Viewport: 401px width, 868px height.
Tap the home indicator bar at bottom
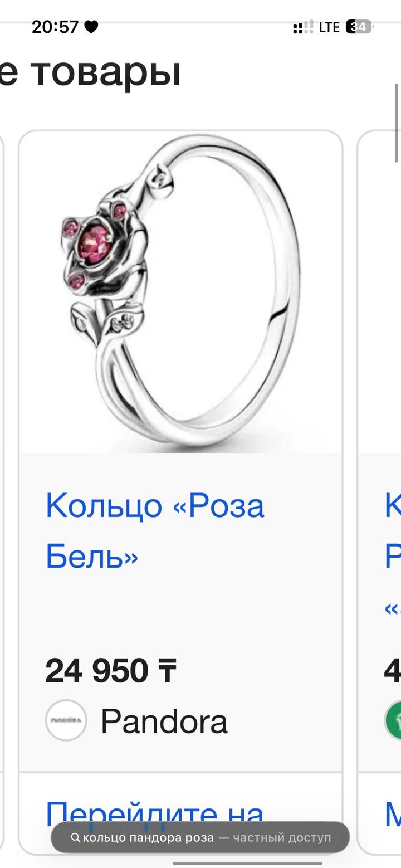coord(247,864)
